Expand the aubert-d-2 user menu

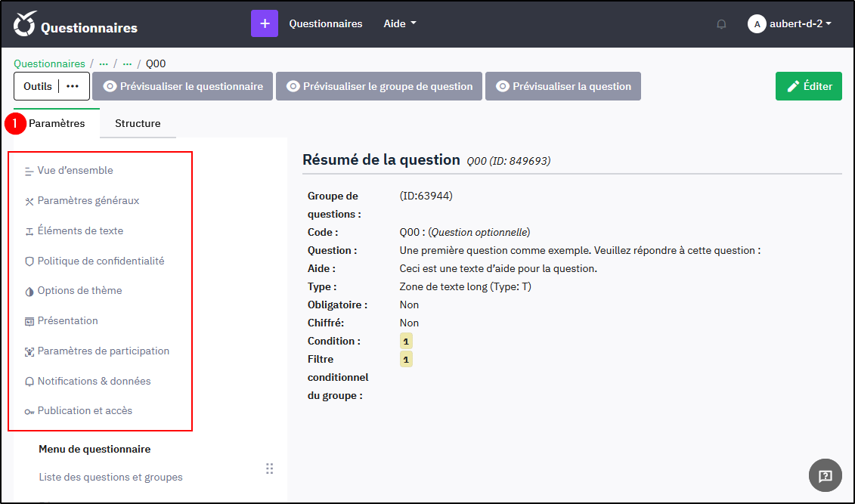pyautogui.click(x=791, y=23)
